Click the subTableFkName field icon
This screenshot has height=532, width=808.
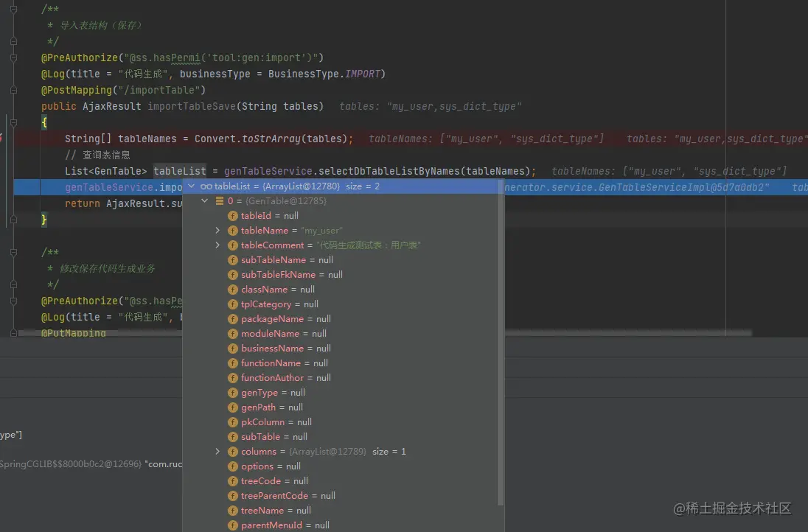pyautogui.click(x=233, y=275)
